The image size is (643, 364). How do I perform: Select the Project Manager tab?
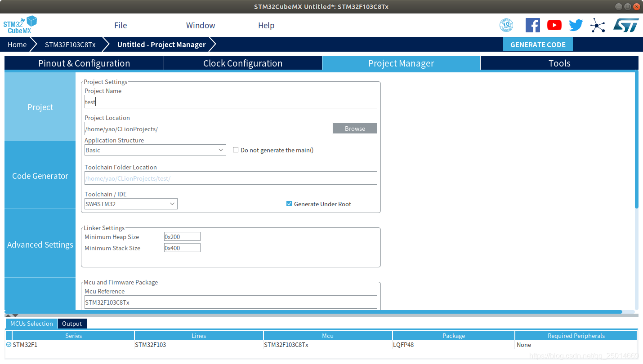pyautogui.click(x=401, y=63)
